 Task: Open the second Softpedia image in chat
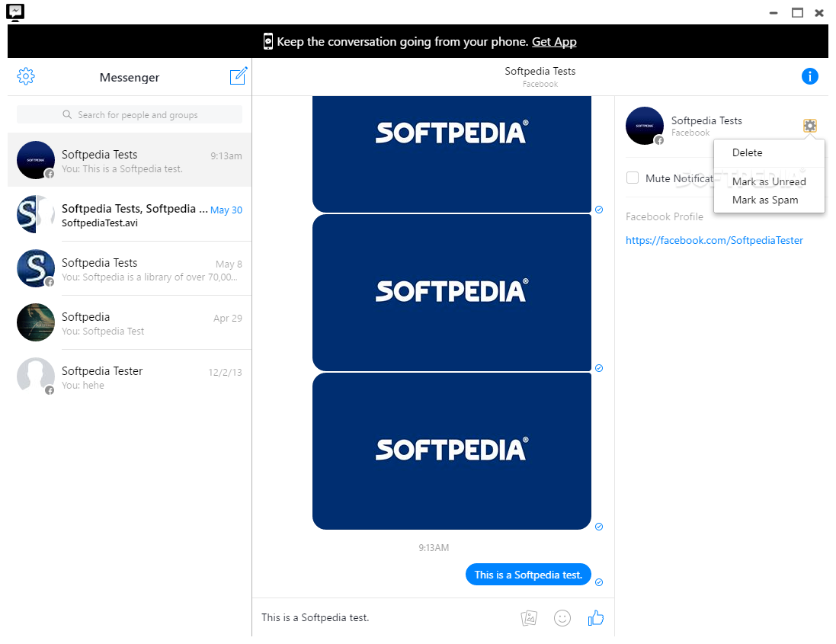pyautogui.click(x=452, y=293)
